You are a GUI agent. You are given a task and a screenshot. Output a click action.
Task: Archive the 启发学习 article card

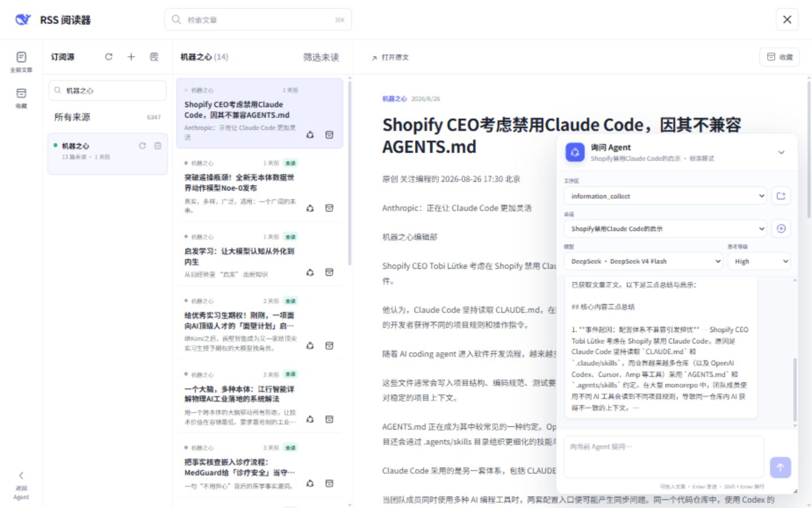pos(329,273)
